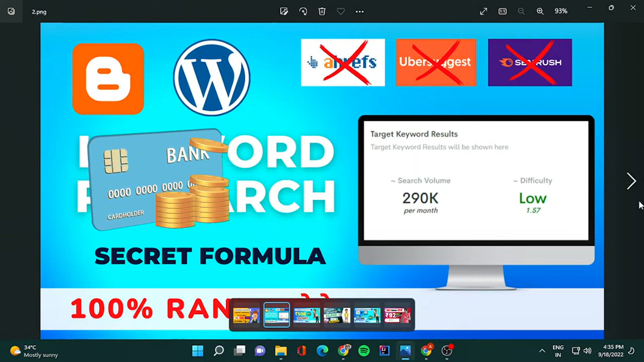Open network settings tray icon

click(576, 351)
